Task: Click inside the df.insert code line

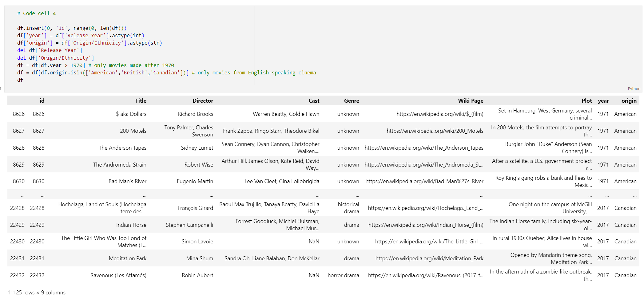Action: pos(72,28)
